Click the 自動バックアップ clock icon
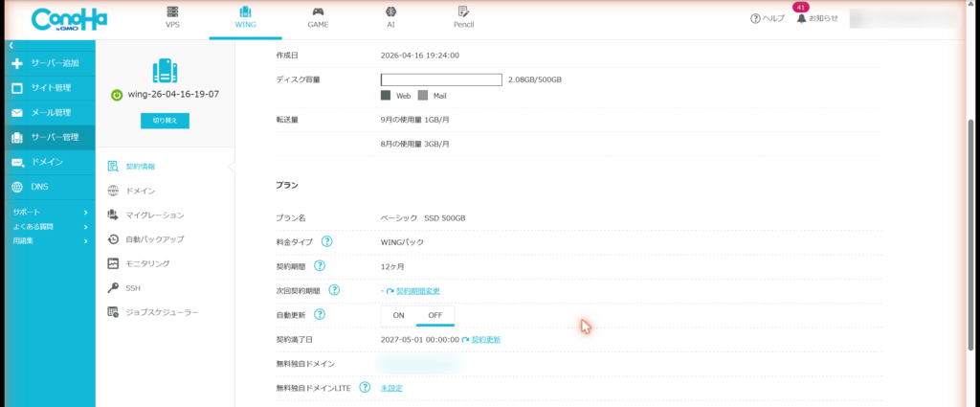 click(x=113, y=239)
